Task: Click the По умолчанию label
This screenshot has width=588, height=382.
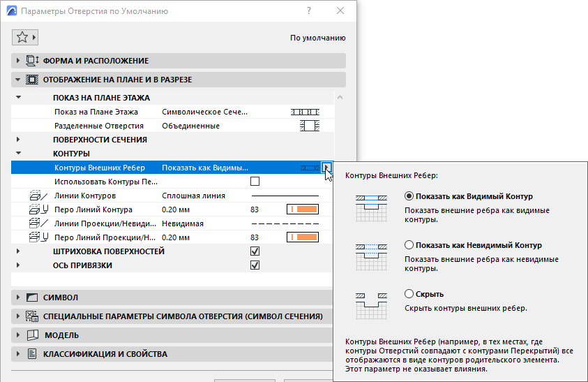Action: click(x=318, y=38)
